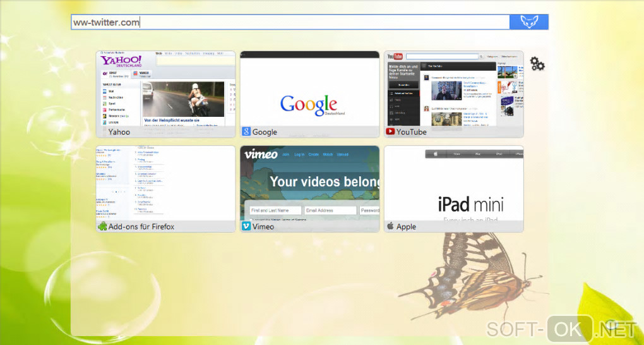Click the YouTube favicon in tile label
Viewport: 644px width, 345px height.
pyautogui.click(x=390, y=131)
